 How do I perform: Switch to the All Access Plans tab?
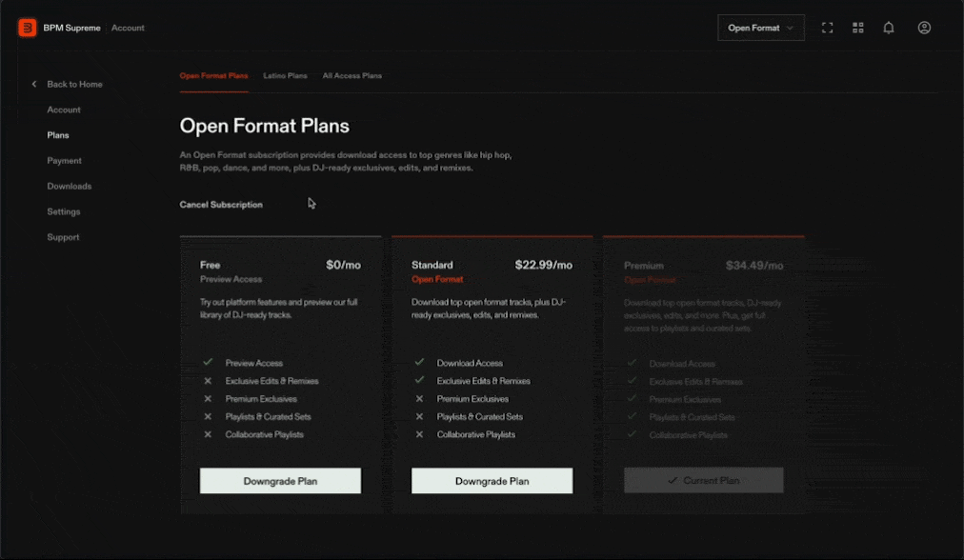(x=352, y=75)
